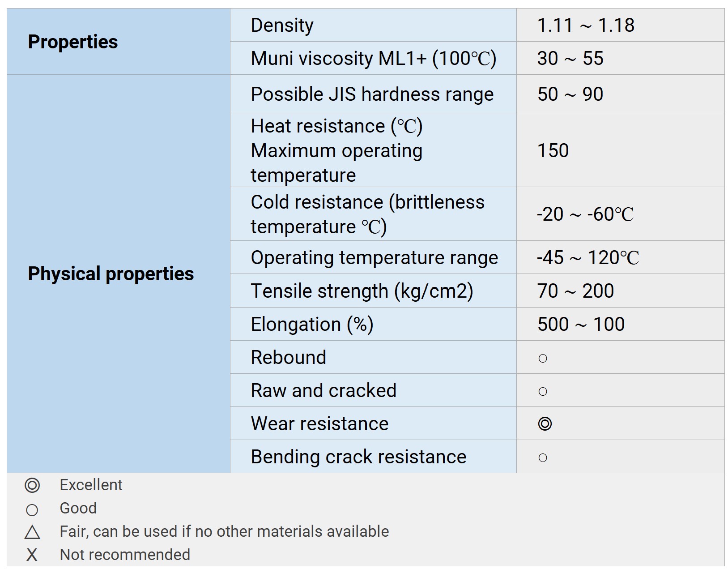The image size is (728, 573).
Task: Click the Rebound circle rating symbol
Action: pyautogui.click(x=543, y=358)
